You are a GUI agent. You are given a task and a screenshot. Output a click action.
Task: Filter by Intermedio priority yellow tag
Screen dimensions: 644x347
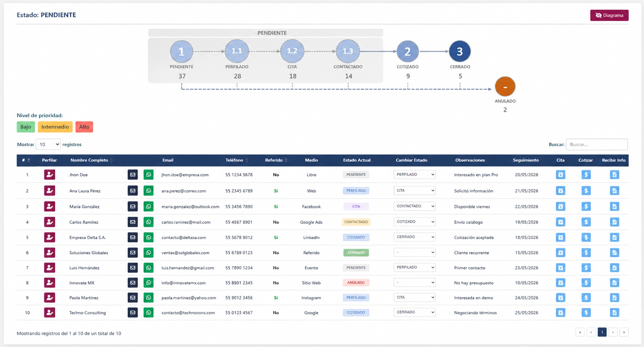tap(55, 127)
